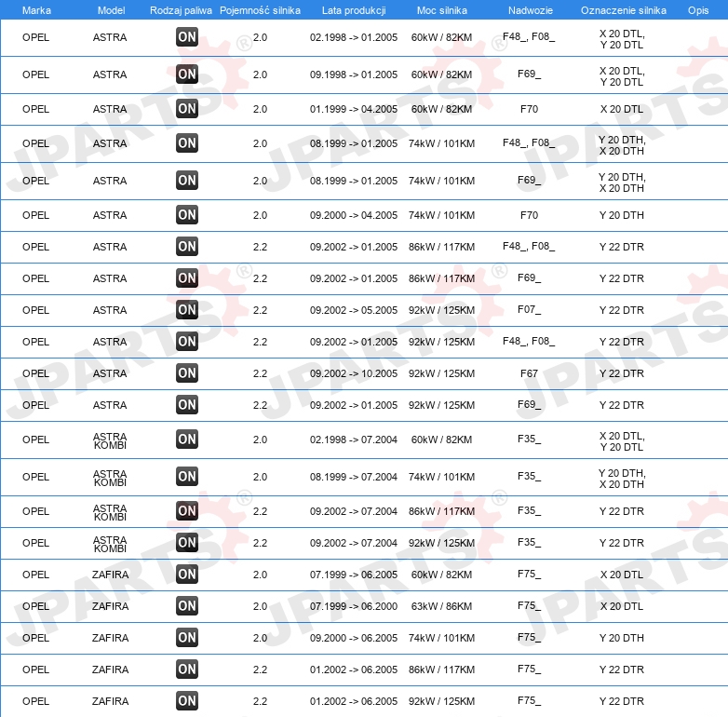728x717 pixels.
Task: Click the Nadwozie column header
Action: pyautogui.click(x=531, y=10)
